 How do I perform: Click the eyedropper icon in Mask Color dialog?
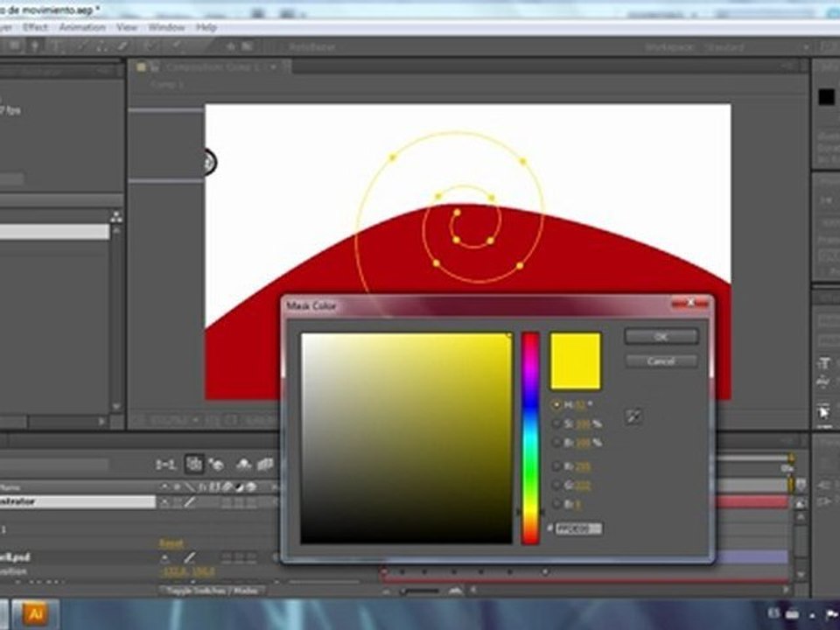[x=633, y=416]
